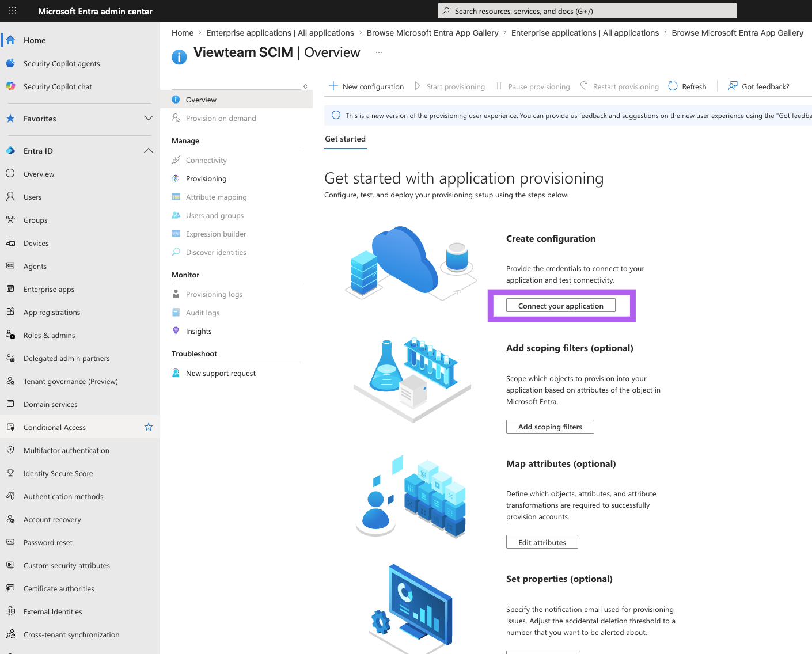Collapse the resource menu with double chevron
The height and width of the screenshot is (654, 812).
click(x=306, y=86)
